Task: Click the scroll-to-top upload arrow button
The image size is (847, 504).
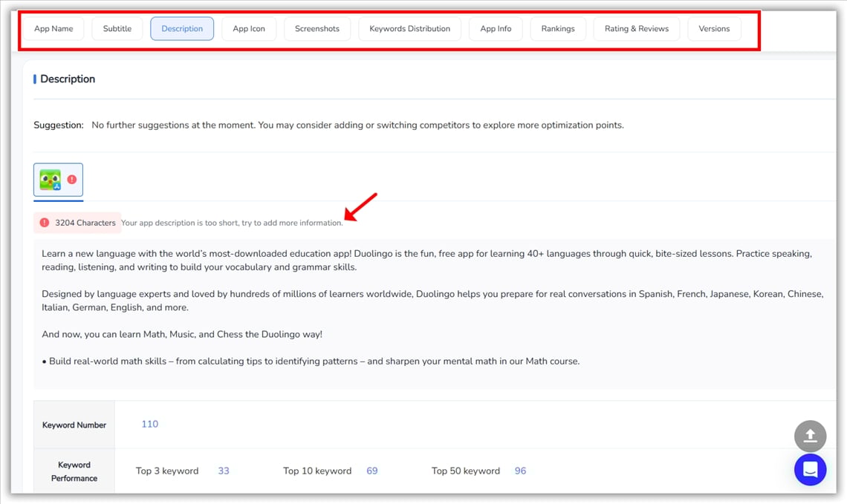Action: pos(810,436)
